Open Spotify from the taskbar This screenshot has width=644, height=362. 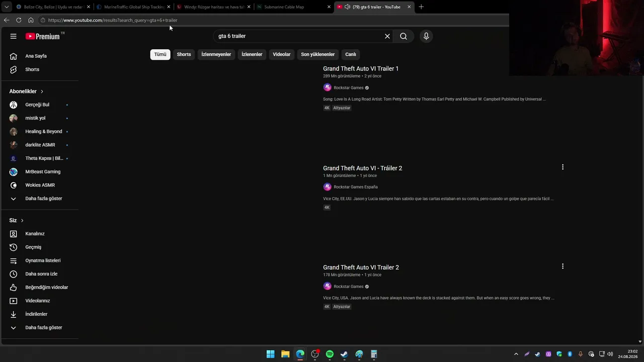(330, 354)
